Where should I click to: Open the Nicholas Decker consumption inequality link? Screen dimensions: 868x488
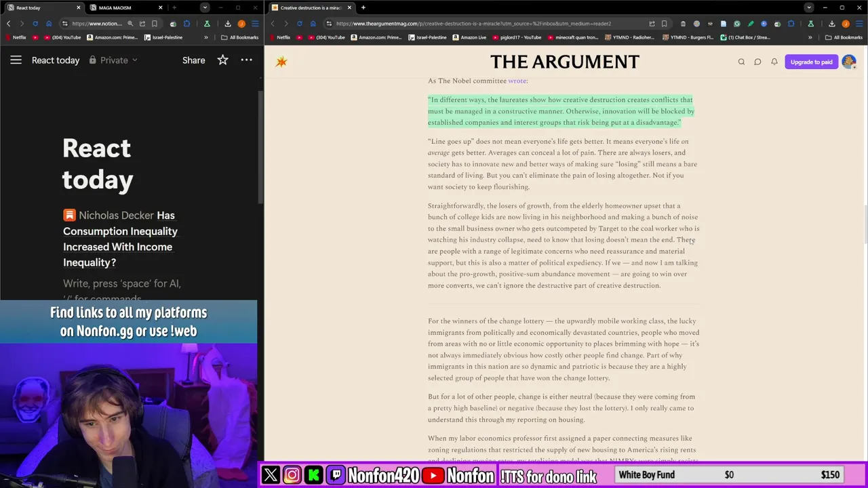point(121,239)
